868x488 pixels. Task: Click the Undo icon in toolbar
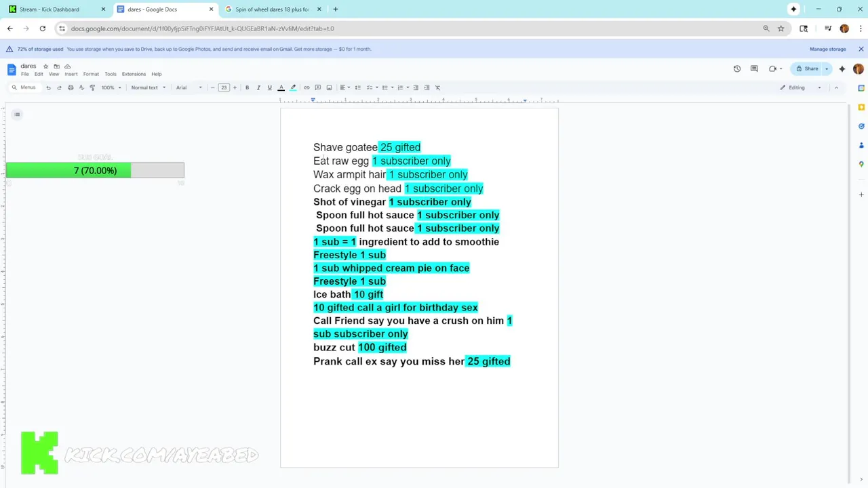click(48, 87)
